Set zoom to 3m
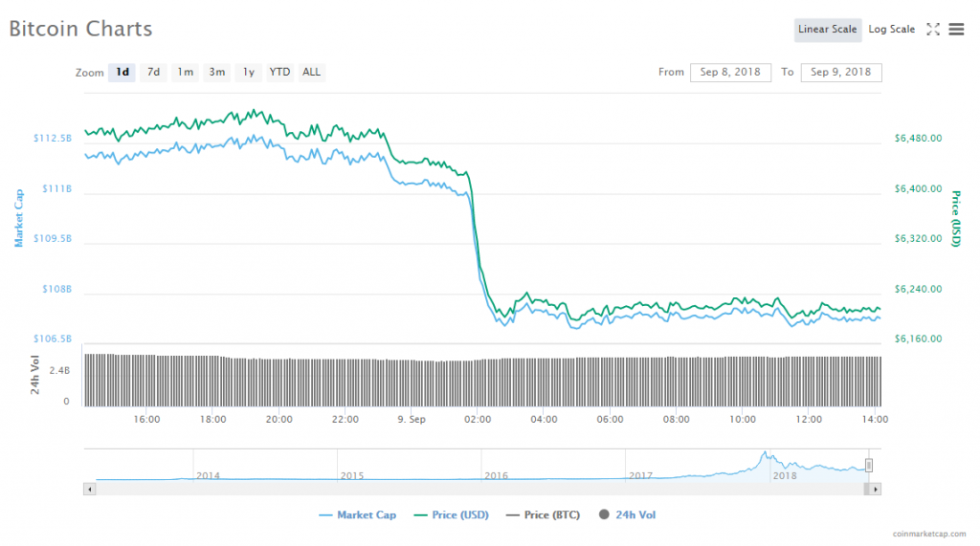980x546 pixels. [217, 73]
